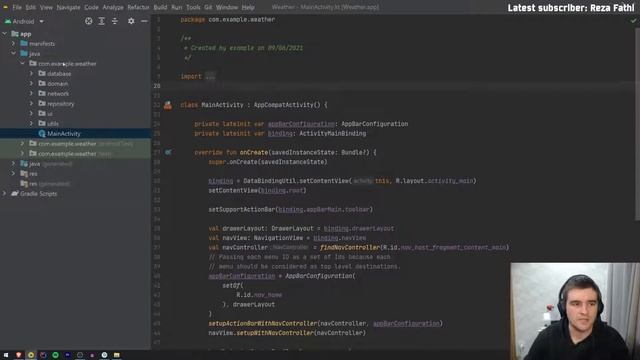Select com.example.weather androidTest package row
640x360 pixels.
coord(76,144)
